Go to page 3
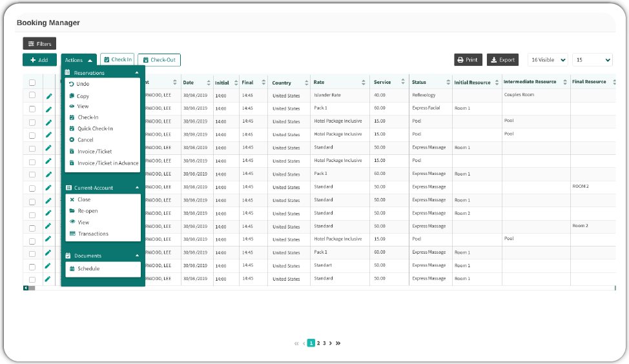Screen dimensions: 629x364 (324, 343)
